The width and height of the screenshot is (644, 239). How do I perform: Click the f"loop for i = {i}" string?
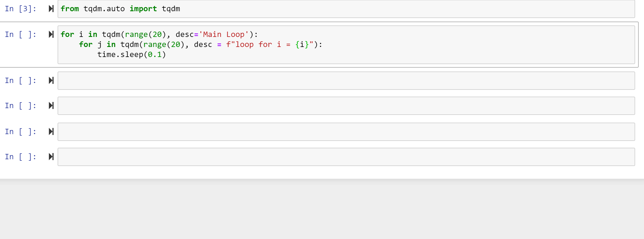pyautogui.click(x=270, y=45)
